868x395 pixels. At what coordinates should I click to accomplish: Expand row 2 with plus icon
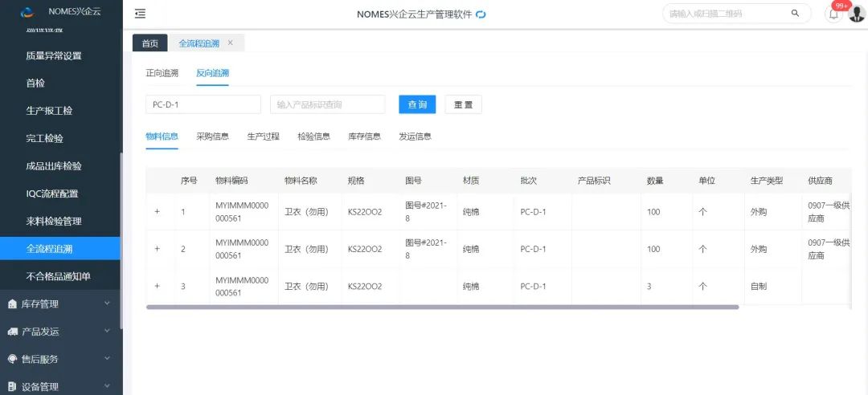click(158, 249)
